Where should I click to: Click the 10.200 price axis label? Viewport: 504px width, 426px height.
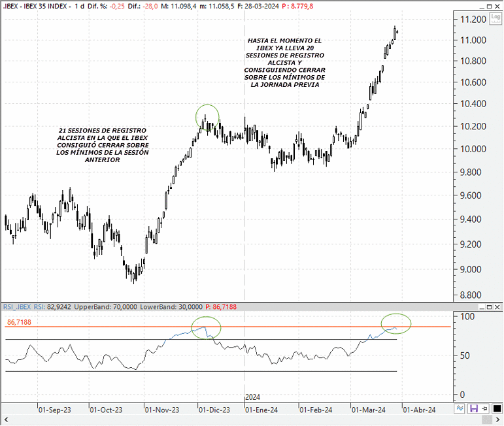(473, 126)
